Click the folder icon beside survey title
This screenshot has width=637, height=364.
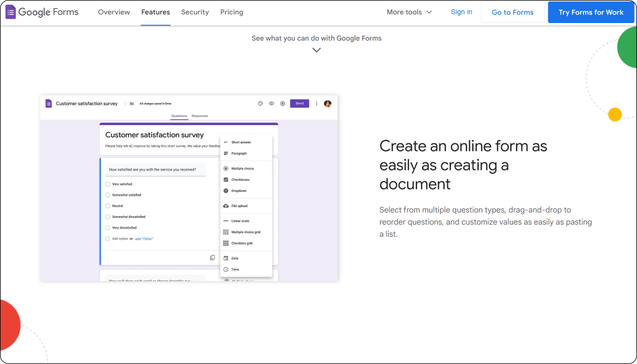pos(132,104)
